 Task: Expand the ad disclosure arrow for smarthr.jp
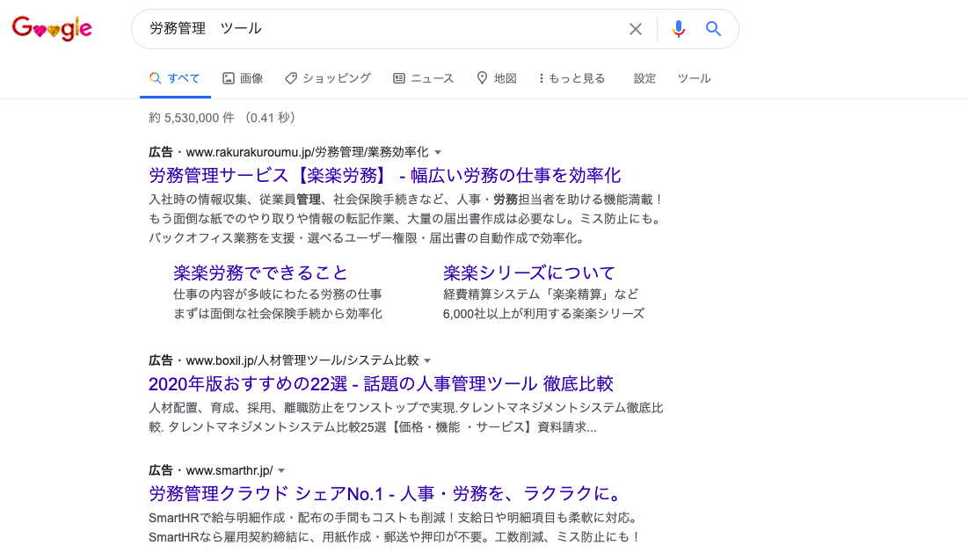point(281,469)
